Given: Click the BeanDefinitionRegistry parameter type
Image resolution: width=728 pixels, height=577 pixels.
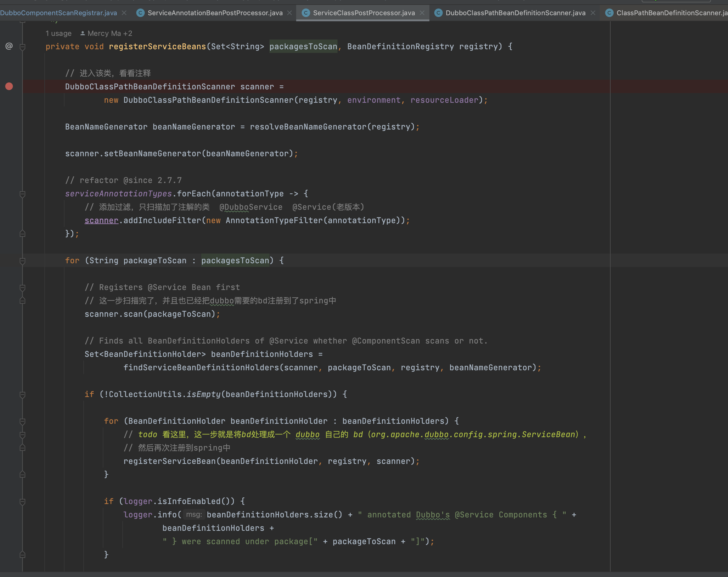Looking at the screenshot, I should (400, 47).
